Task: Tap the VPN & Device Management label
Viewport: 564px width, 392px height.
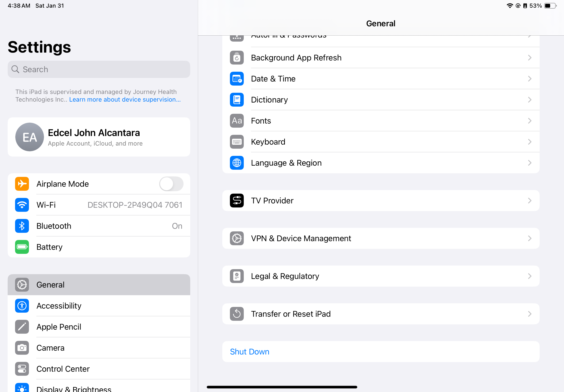Action: [301, 239]
